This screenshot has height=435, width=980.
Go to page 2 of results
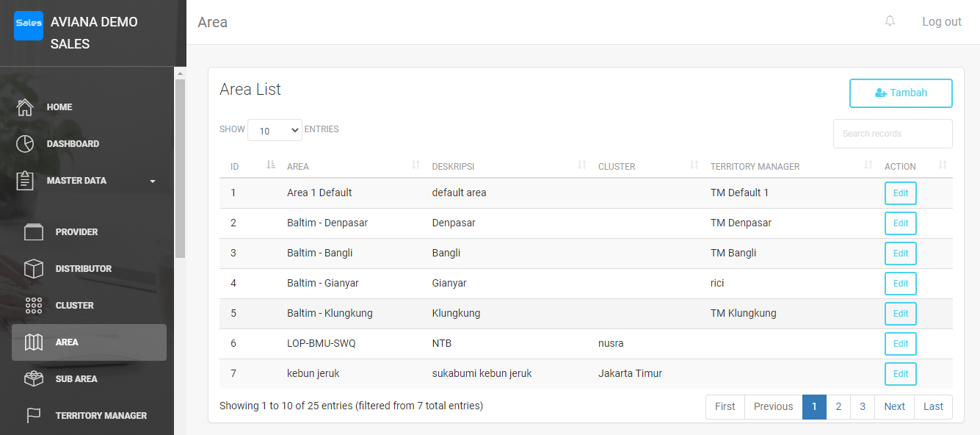(838, 406)
